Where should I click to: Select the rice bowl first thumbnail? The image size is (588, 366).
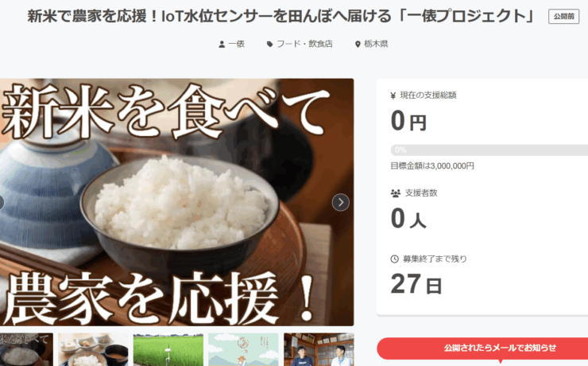pos(26,349)
